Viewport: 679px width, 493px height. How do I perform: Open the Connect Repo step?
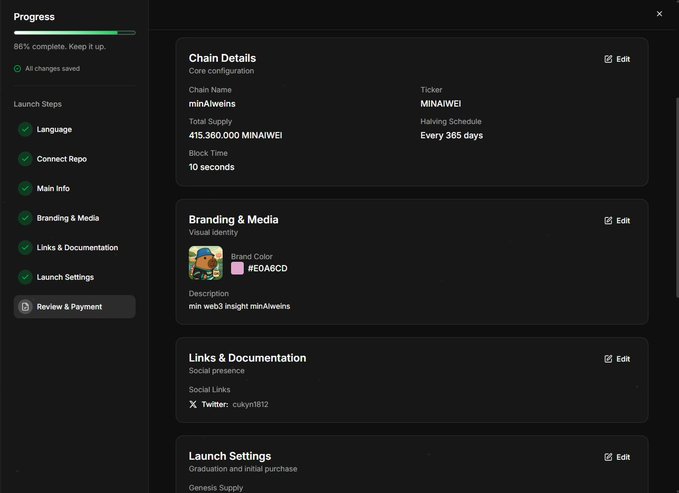[74, 159]
